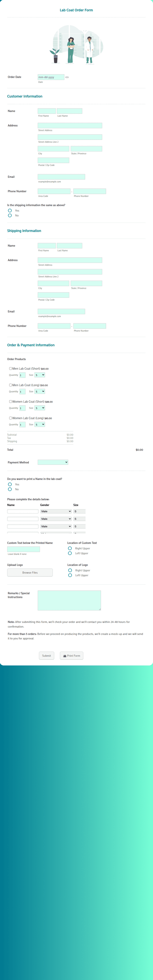Open the Payment Method dropdown
153x980 pixels.
53,462
